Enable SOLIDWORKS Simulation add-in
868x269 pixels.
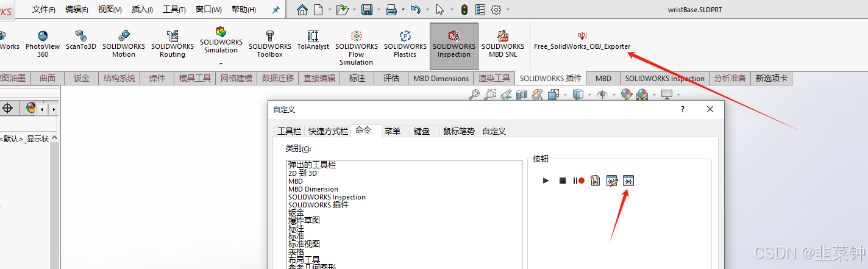[221, 40]
